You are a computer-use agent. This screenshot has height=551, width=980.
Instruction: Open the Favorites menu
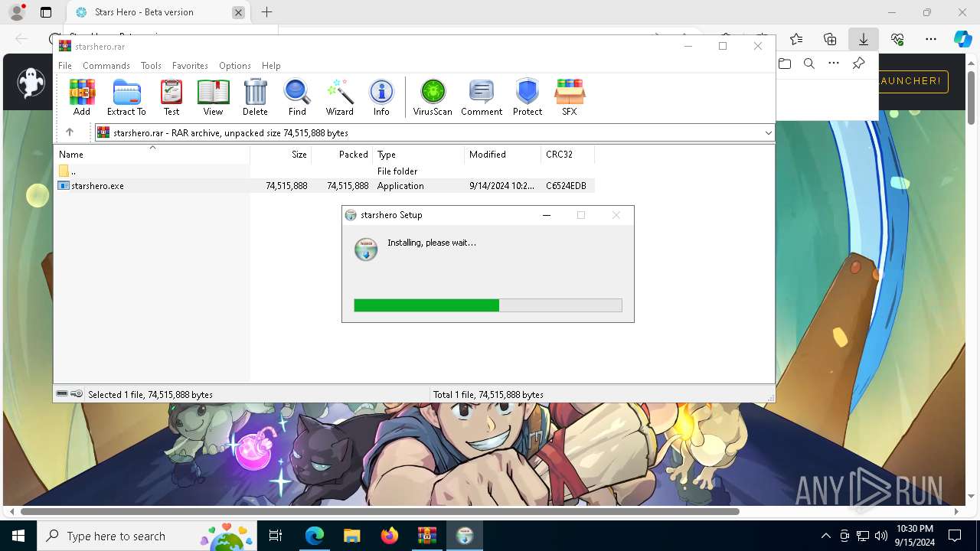coord(190,66)
